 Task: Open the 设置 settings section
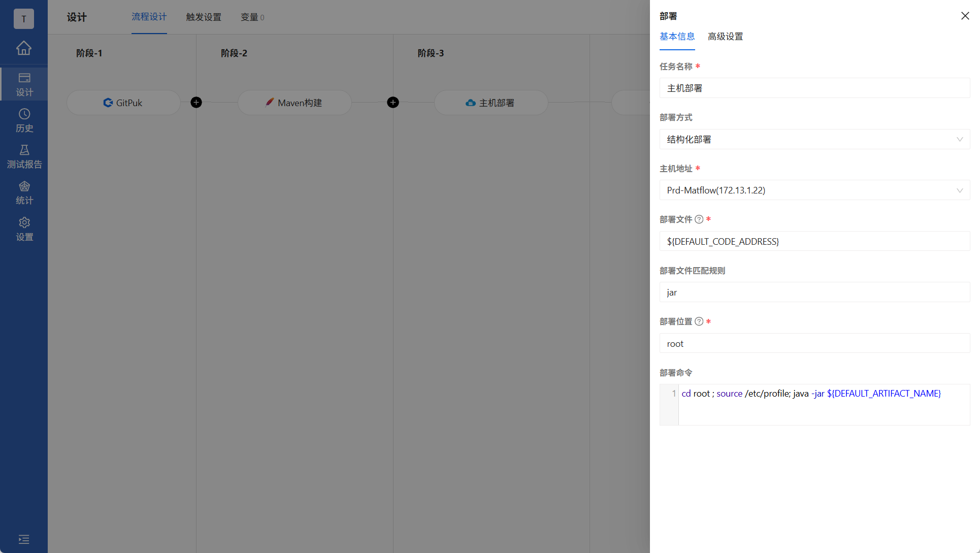[x=24, y=229]
